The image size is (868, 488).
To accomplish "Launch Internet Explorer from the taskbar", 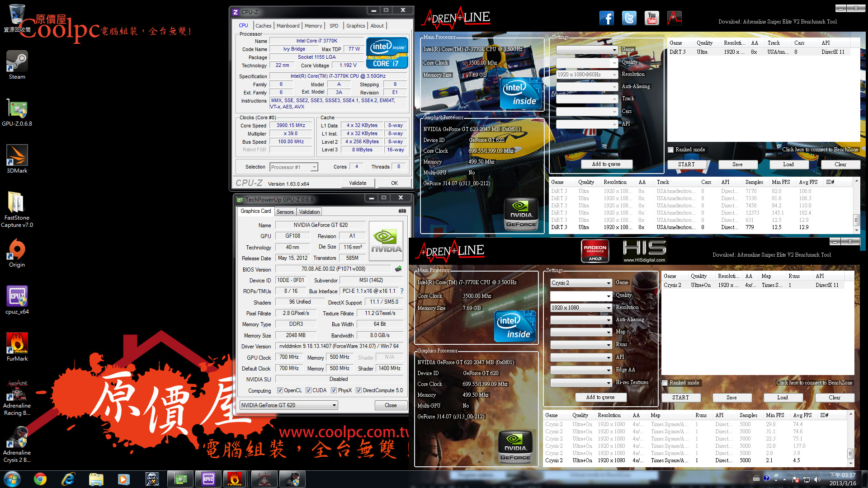I will tap(68, 479).
